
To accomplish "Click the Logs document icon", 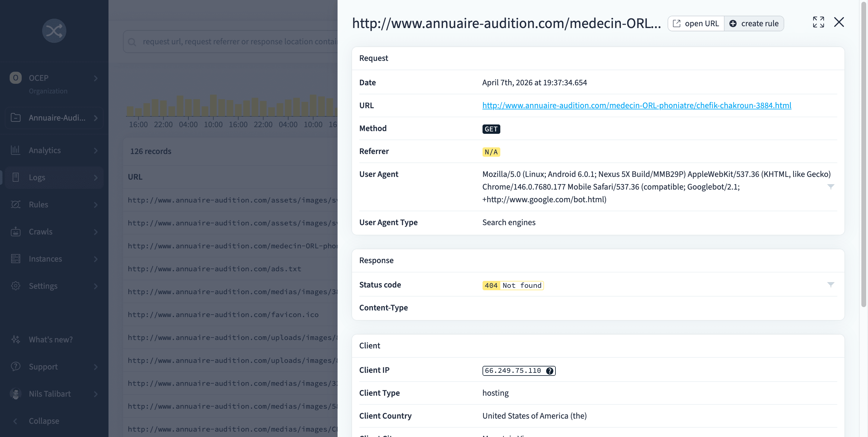I will (15, 177).
